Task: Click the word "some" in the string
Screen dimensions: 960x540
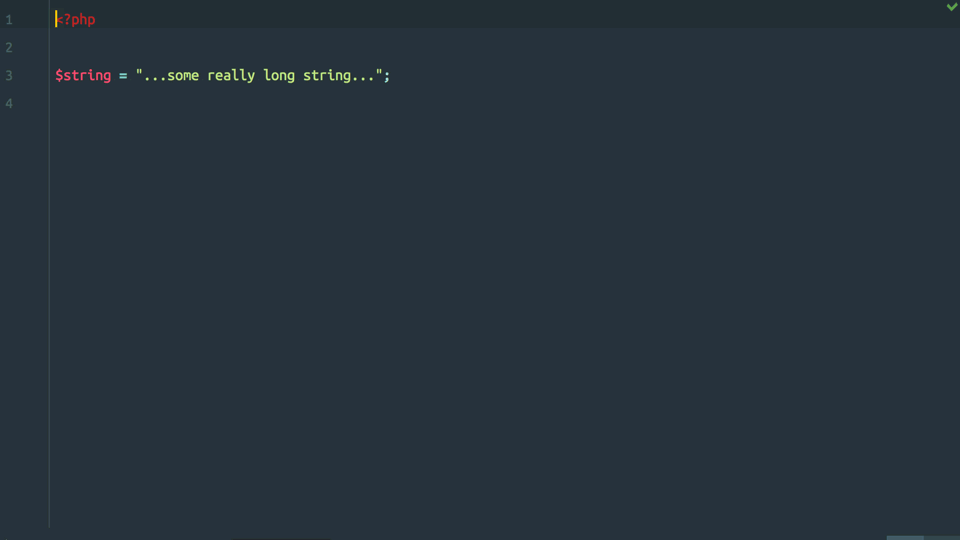Action: coord(183,76)
